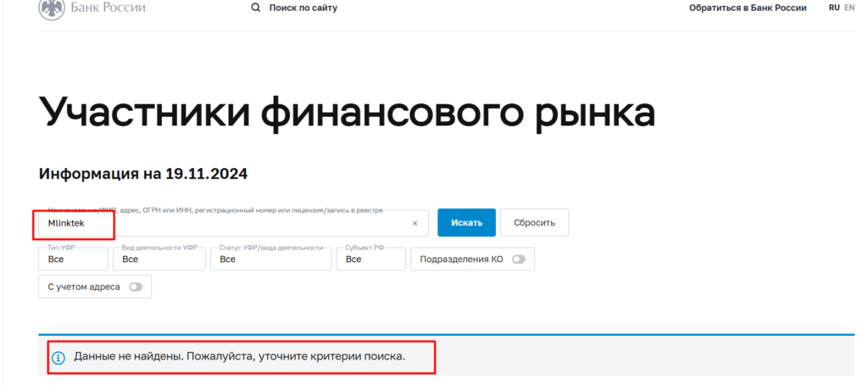
Task: Open the Статус УФР/вида деятельности dropdown
Action: tap(270, 259)
